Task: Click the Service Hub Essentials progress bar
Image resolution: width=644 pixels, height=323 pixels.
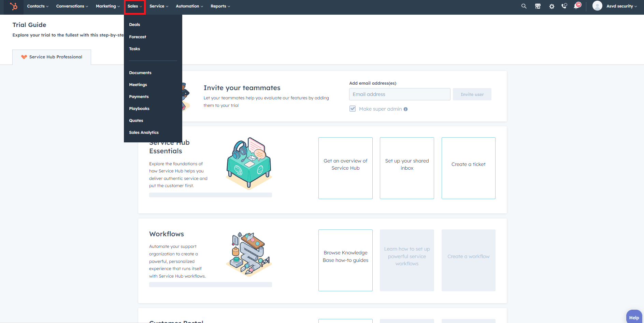Action: click(x=211, y=195)
